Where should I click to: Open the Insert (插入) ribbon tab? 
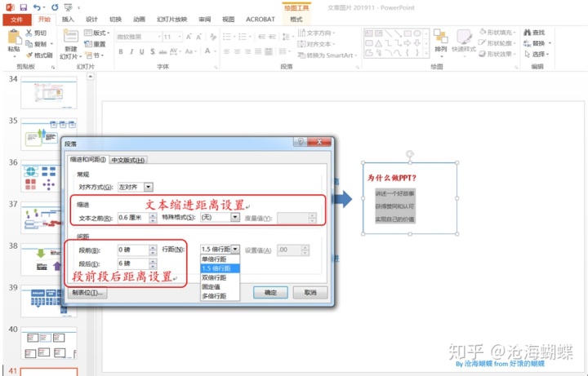pyautogui.click(x=68, y=19)
